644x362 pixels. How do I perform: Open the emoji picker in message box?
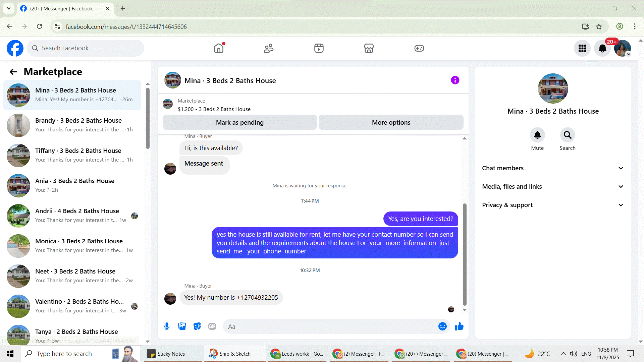tap(442, 326)
